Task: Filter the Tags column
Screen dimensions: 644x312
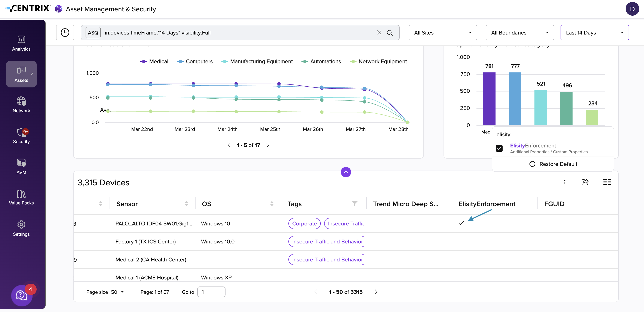Action: (x=355, y=203)
